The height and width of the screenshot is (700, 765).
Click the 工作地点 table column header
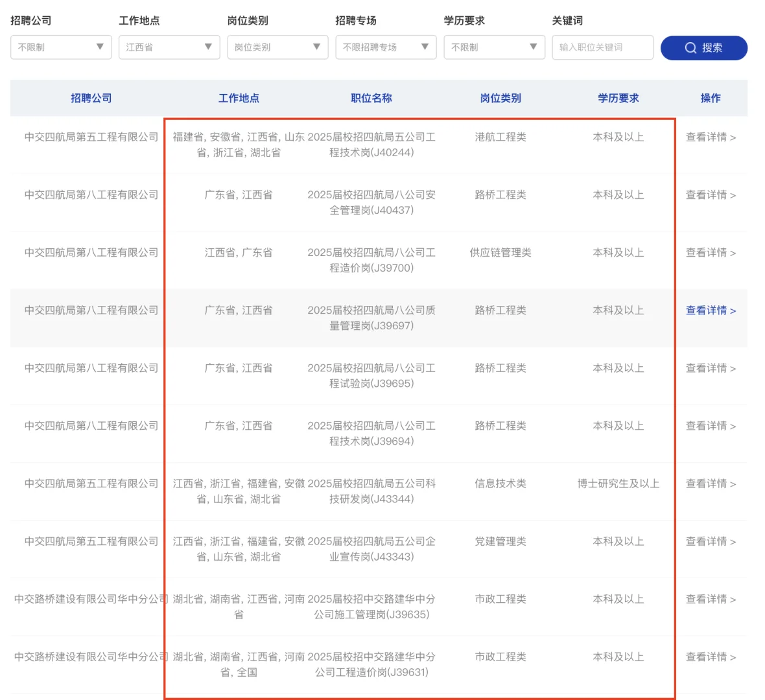click(x=239, y=98)
